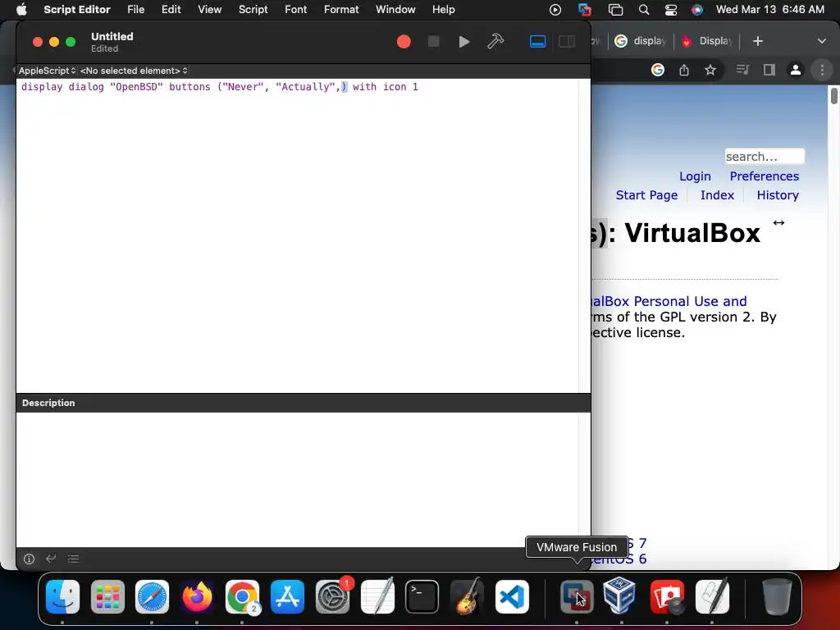
Task: Open VirtualBox from the Dock
Action: (x=620, y=596)
